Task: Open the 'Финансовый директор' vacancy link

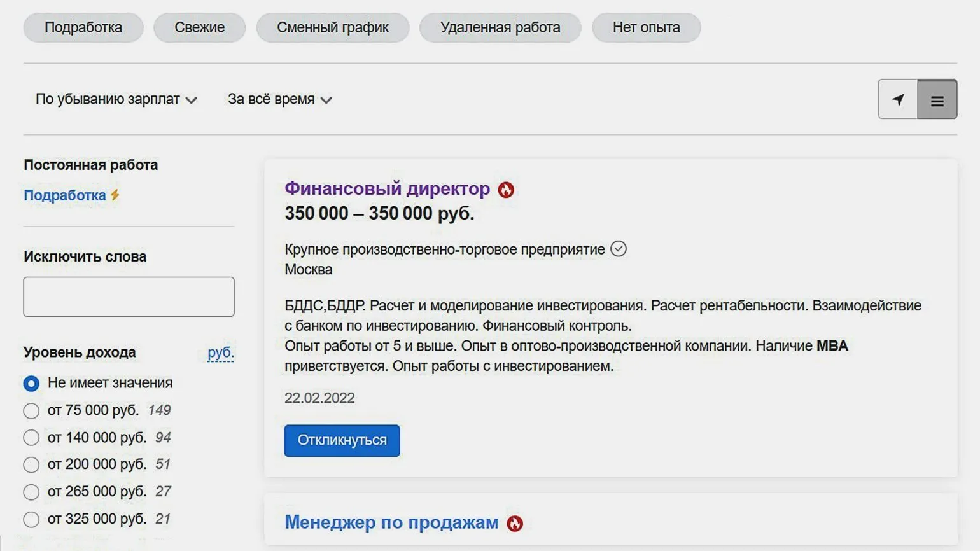Action: tap(387, 188)
